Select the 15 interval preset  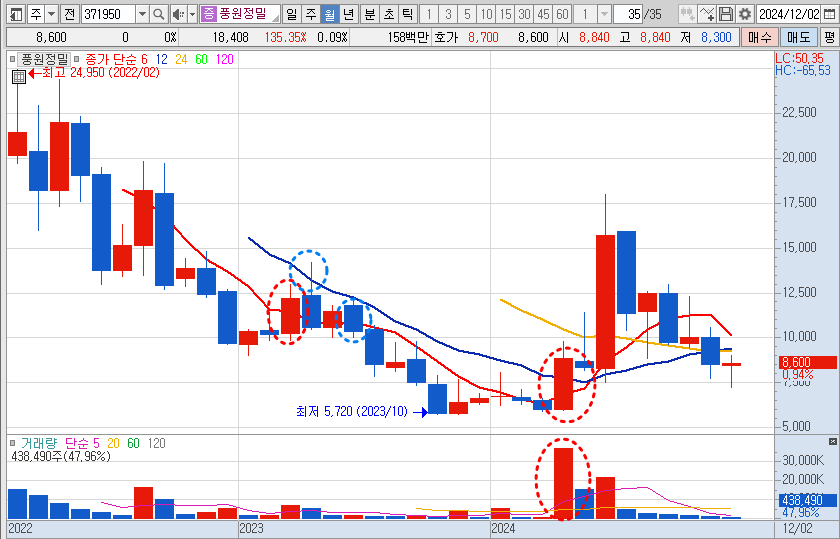[505, 14]
